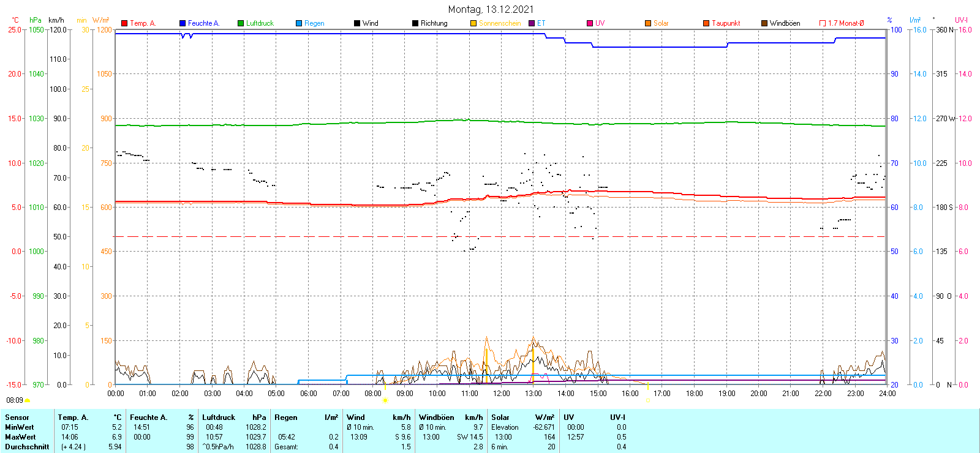This screenshot has height=453, width=980.
Task: Click the maximum pressure value 1029.7
Action: pos(256,437)
